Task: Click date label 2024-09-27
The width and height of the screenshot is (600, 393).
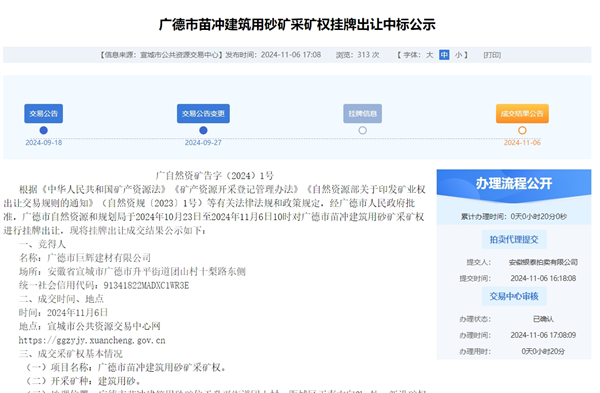Action: (x=203, y=143)
